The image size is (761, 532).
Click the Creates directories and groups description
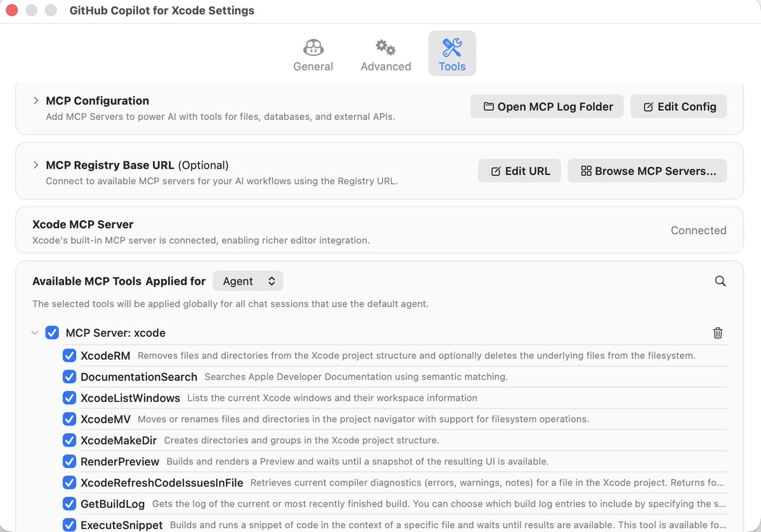pyautogui.click(x=302, y=440)
